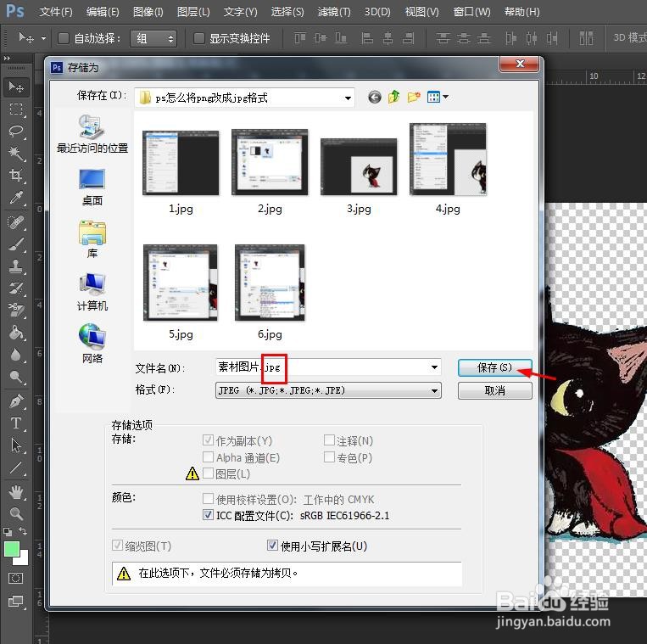The image size is (647, 644).
Task: Select the Hand tool
Action: pos(16,492)
